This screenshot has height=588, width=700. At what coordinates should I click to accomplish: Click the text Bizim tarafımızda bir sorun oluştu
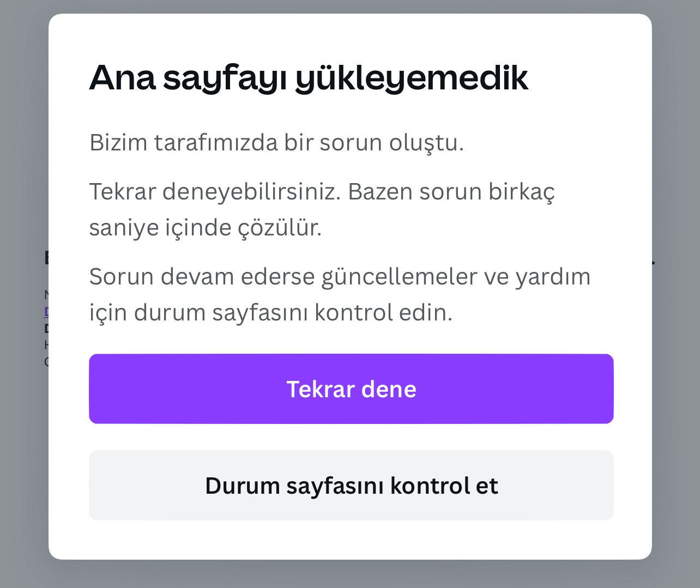pos(277,142)
